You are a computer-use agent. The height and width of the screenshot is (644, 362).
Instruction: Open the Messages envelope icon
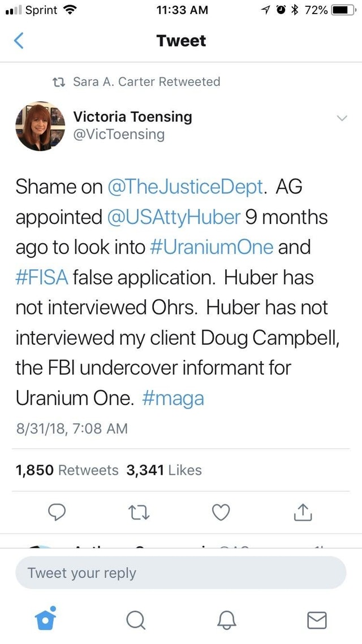(317, 620)
